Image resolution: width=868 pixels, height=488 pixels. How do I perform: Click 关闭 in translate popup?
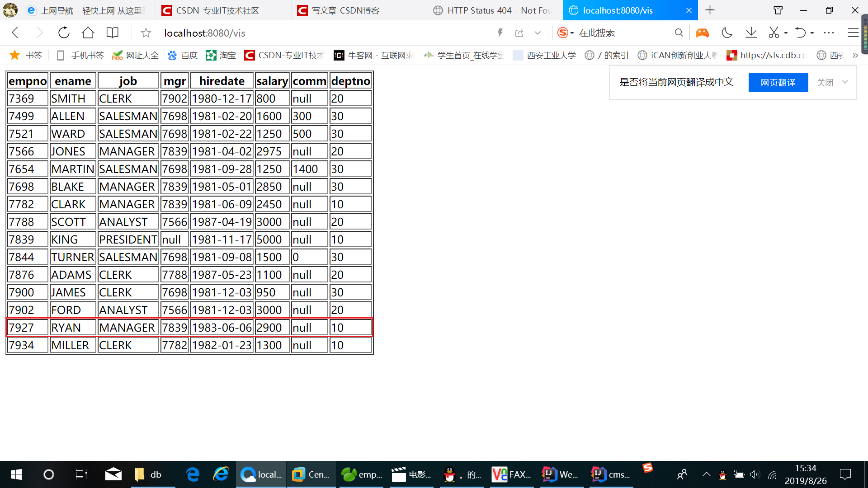[825, 83]
